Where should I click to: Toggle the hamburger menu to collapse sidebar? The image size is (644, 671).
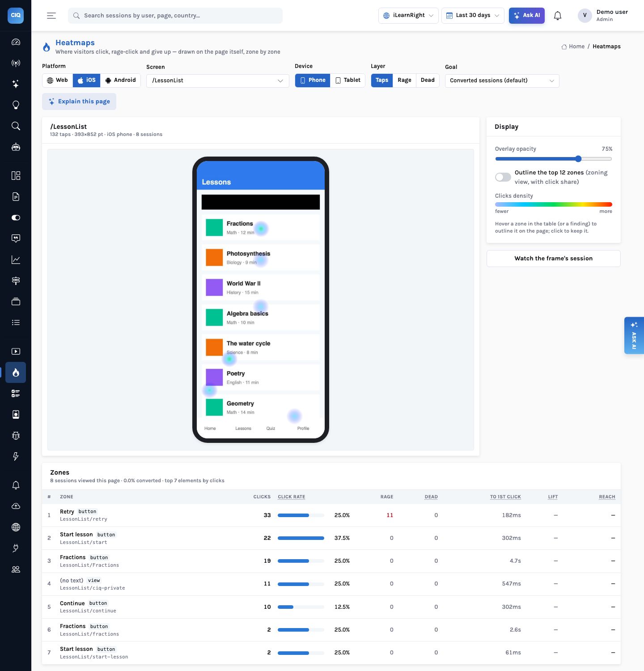[x=51, y=16]
